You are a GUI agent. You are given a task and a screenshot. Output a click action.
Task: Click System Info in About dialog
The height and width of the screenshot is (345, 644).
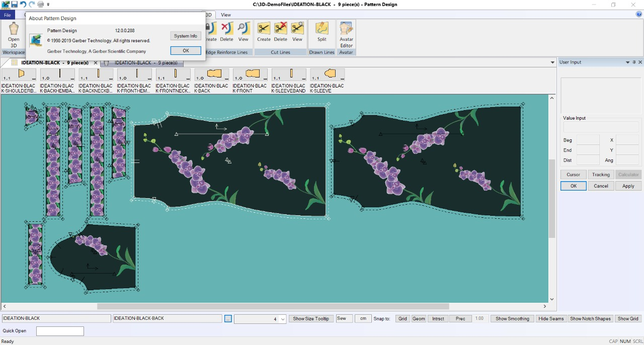(x=186, y=36)
